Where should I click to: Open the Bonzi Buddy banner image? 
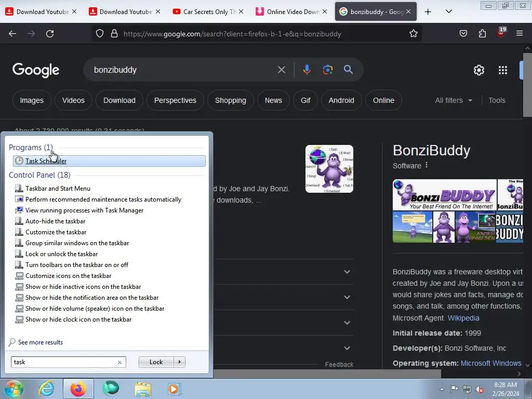click(445, 195)
